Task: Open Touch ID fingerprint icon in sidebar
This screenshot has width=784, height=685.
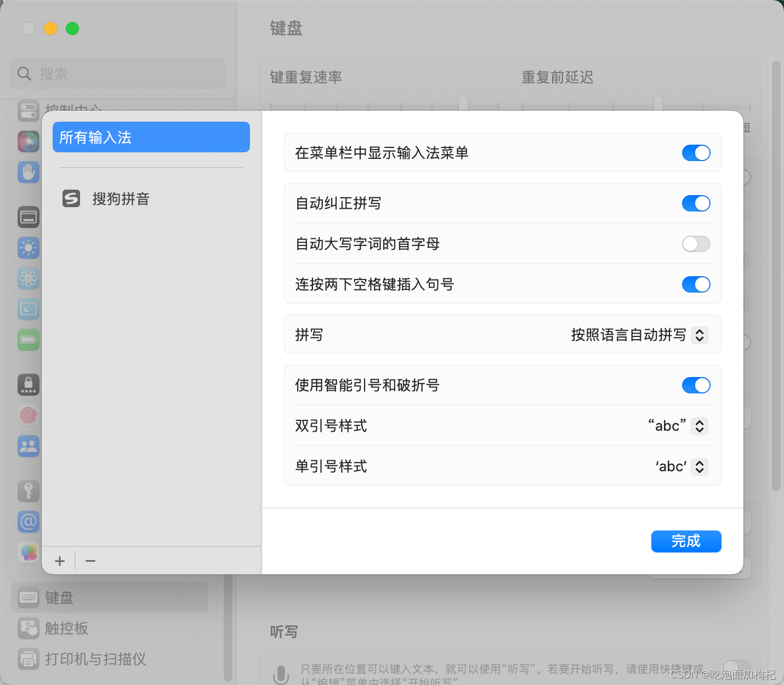Action: point(29,415)
